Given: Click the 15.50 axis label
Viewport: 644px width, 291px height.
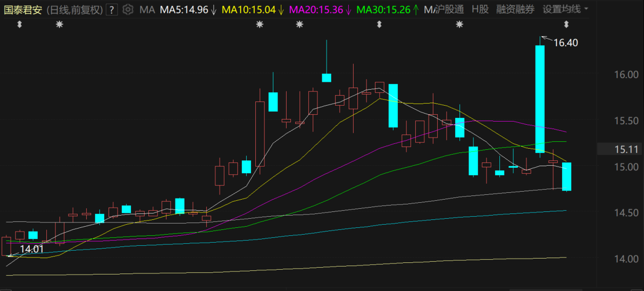Looking at the screenshot, I should 626,121.
